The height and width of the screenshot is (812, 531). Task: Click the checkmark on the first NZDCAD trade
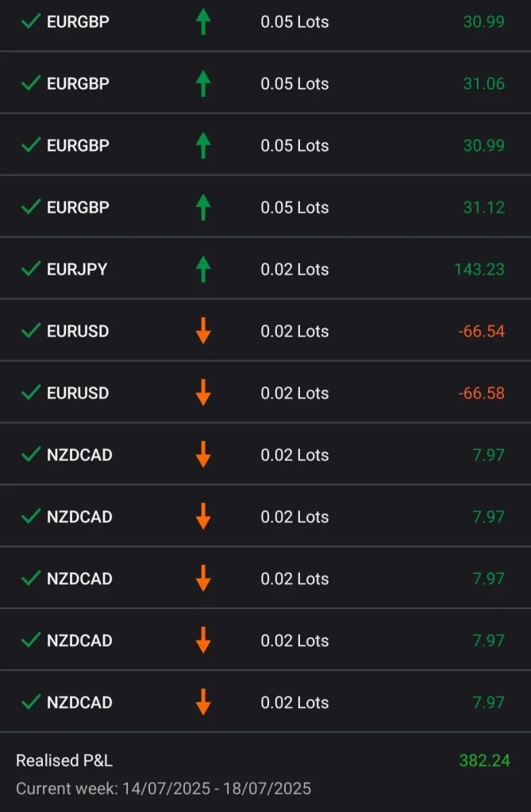pos(31,455)
